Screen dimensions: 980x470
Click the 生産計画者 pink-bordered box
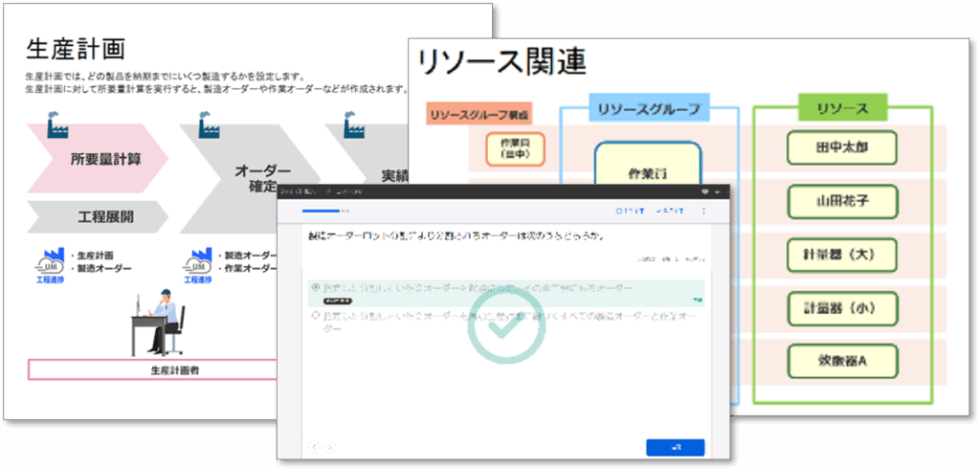point(153,370)
